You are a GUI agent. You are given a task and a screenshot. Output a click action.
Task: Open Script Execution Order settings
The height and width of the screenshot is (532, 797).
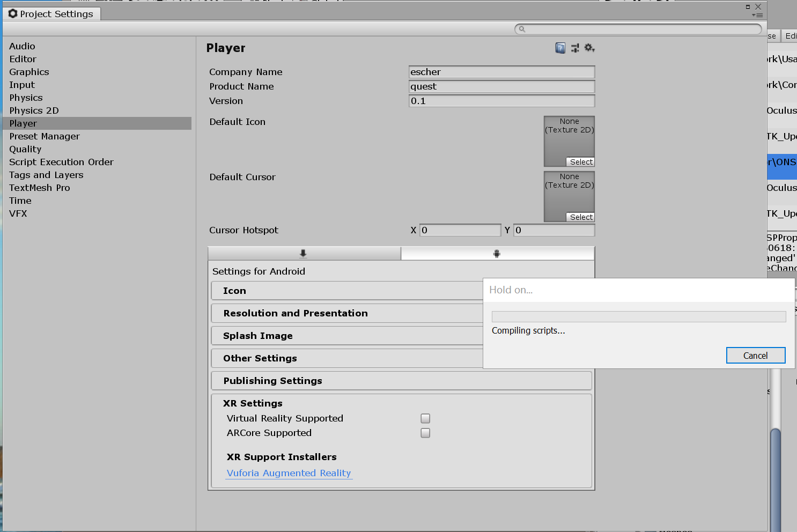coord(97,162)
